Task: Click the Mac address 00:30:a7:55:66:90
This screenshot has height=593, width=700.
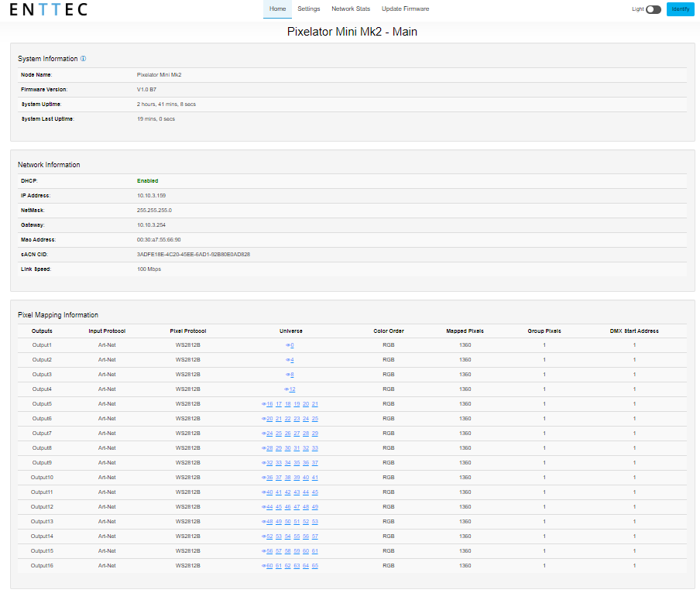Action: pyautogui.click(x=159, y=240)
